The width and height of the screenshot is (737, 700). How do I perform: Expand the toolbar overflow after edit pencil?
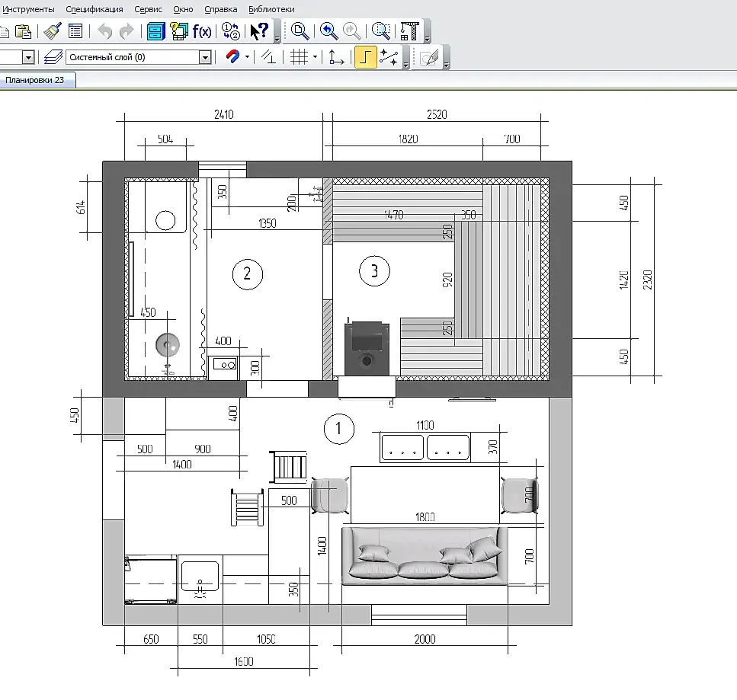tap(446, 65)
